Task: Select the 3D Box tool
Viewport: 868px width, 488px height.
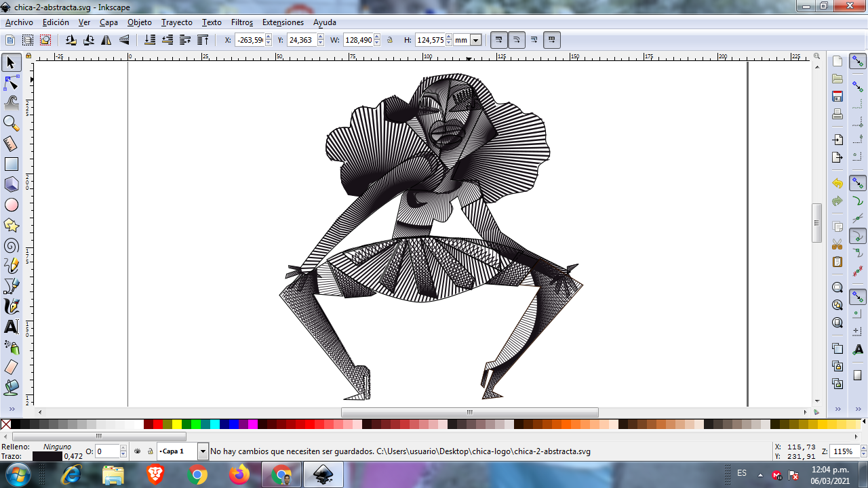Action: [x=11, y=184]
